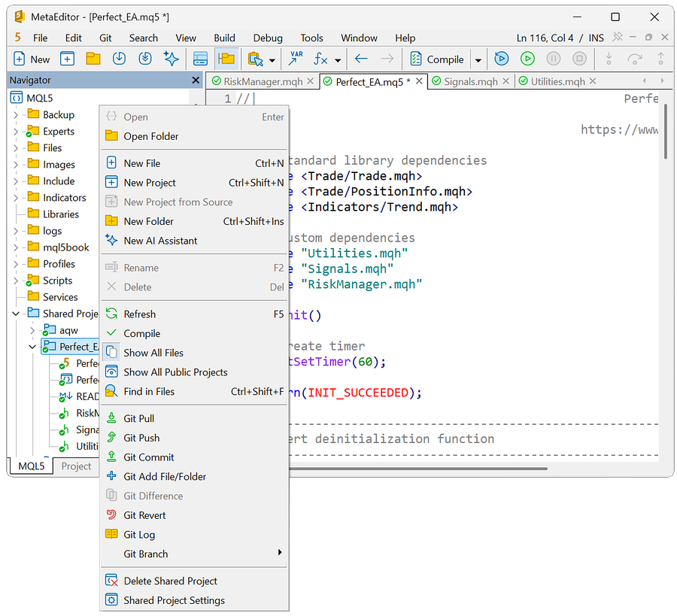677x616 pixels.
Task: Expand the mql5book folder
Action: (x=16, y=247)
